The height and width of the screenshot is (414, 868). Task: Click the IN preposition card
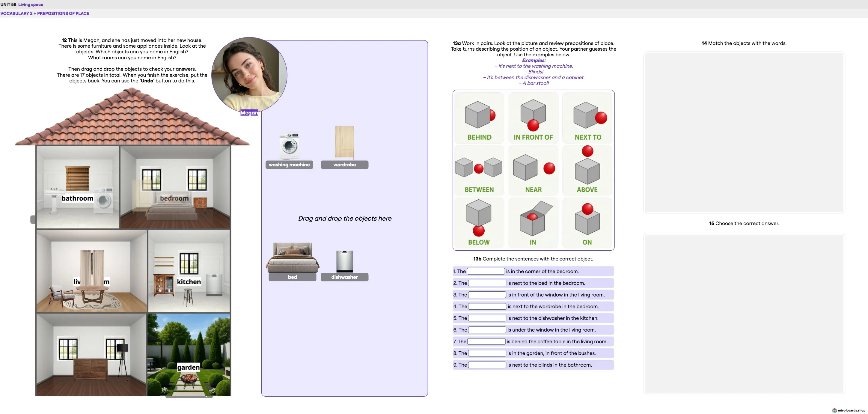point(533,223)
